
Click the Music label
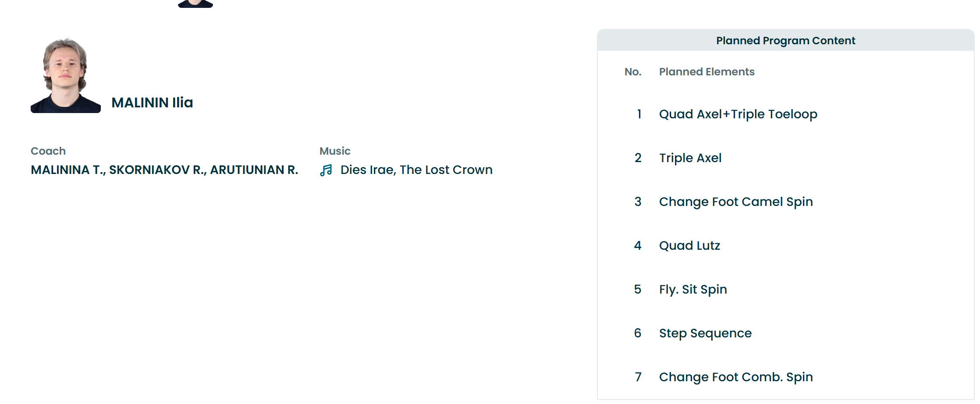[335, 151]
